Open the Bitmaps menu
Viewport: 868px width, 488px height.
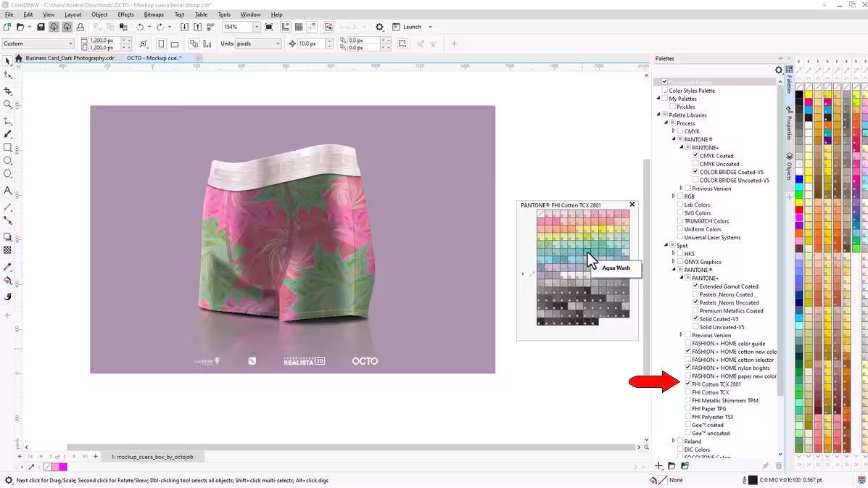click(x=154, y=15)
